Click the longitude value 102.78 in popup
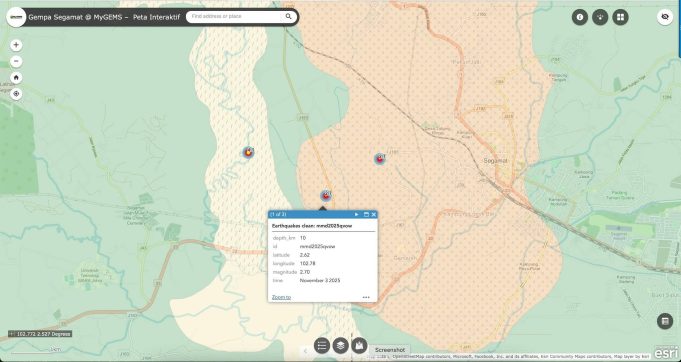This screenshot has height=362, width=681. [x=307, y=263]
